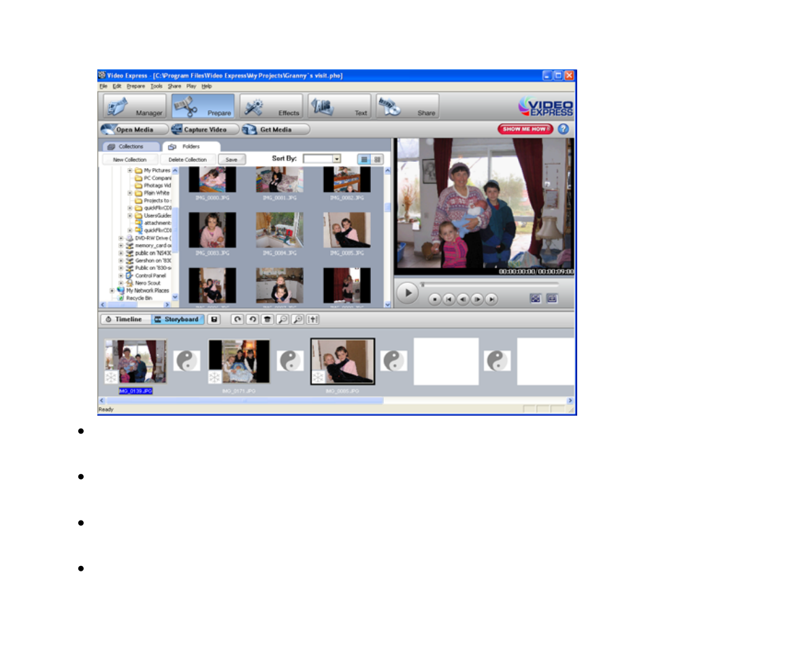Expand the UsersGuides folder
The height and width of the screenshot is (649, 812).
tap(130, 215)
